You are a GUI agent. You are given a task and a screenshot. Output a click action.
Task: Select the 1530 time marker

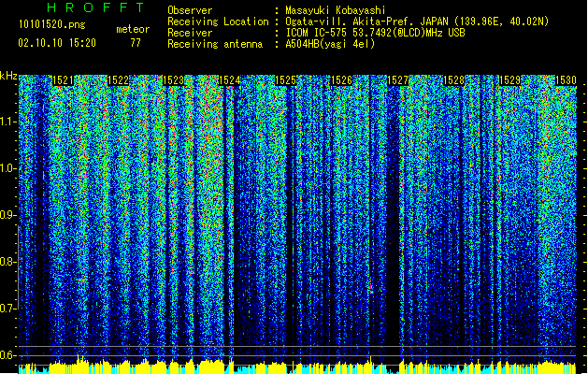[x=566, y=80]
